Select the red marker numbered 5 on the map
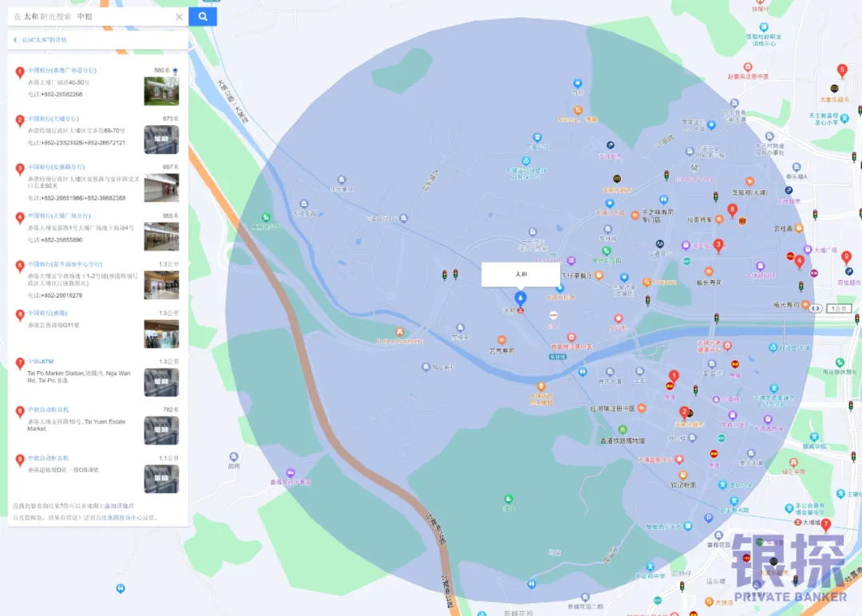 [x=842, y=70]
